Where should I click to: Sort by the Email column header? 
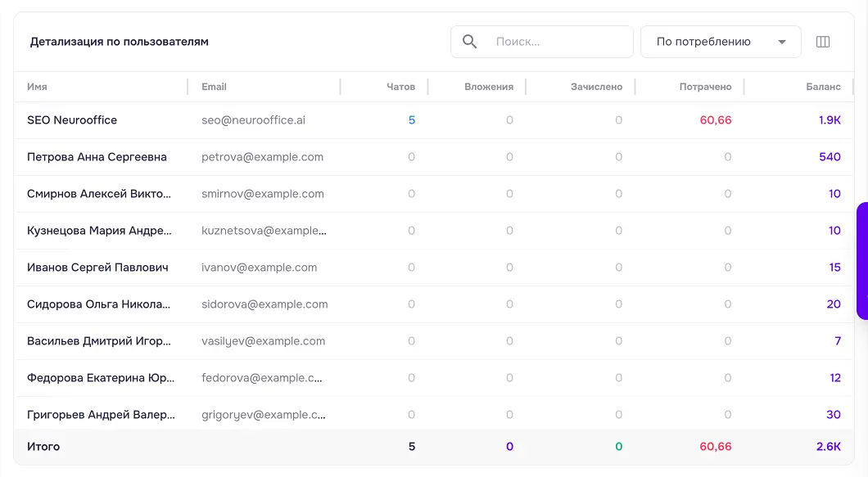pos(214,87)
